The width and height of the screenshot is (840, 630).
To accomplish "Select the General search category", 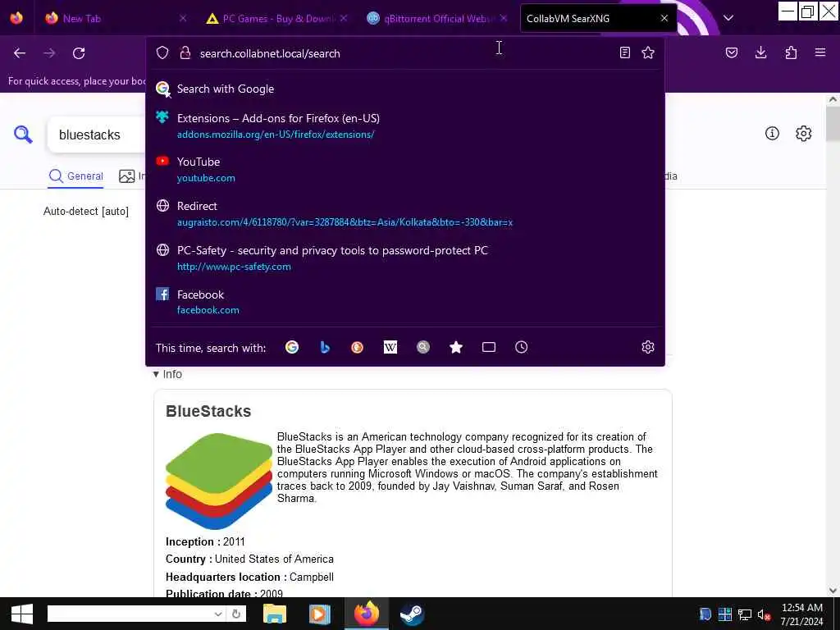I will coord(76,176).
